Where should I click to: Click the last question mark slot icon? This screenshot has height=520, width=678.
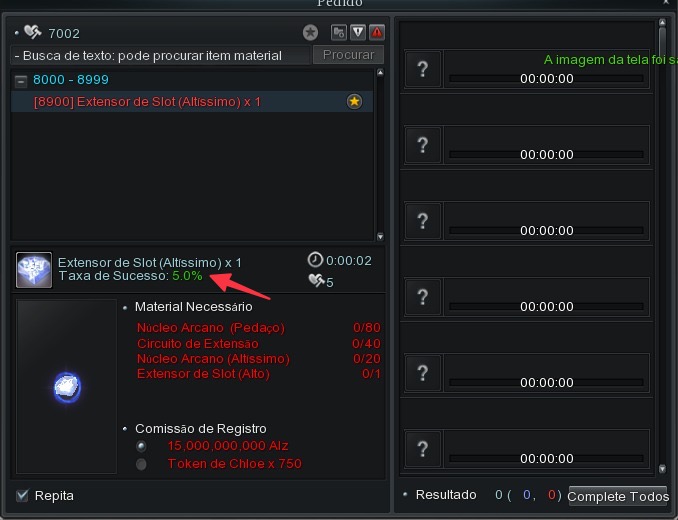(423, 449)
